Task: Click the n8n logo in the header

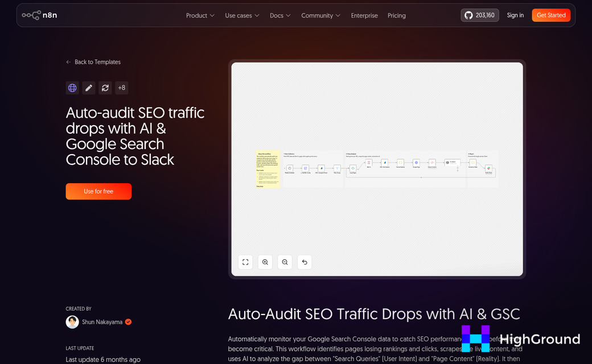Action: (39, 15)
